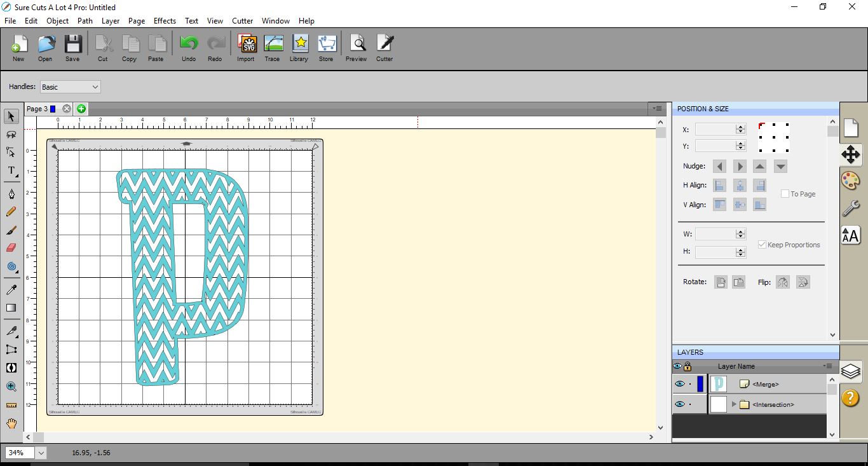Add a new page with plus button

[81, 109]
